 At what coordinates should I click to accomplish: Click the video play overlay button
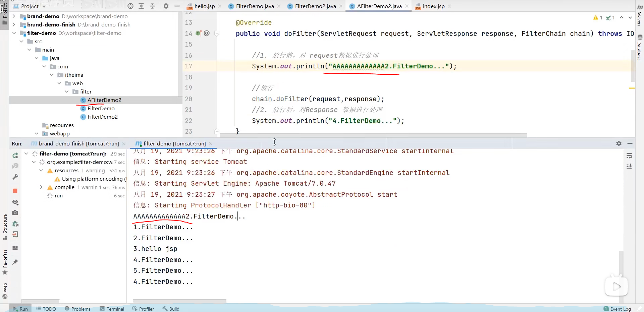pyautogui.click(x=616, y=286)
